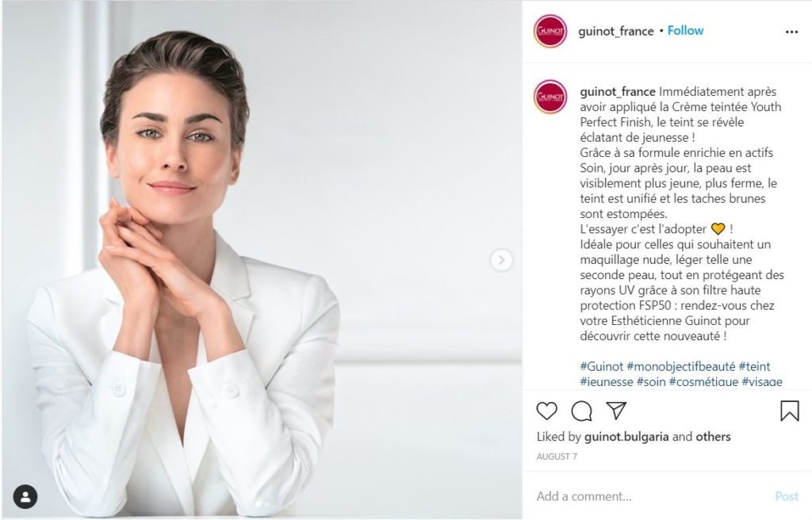Follow the guinot_france account

coord(685,31)
